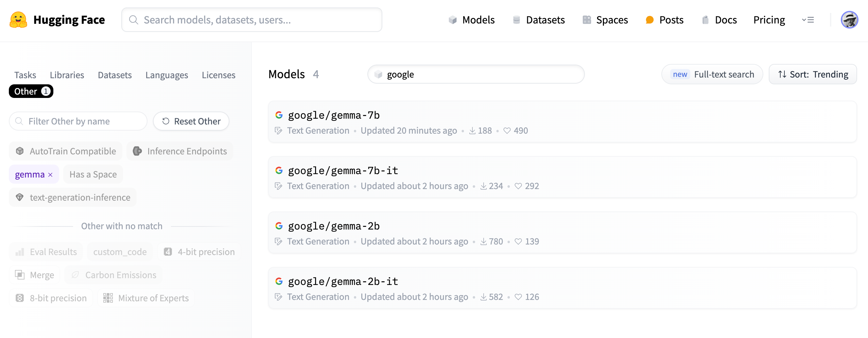
Task: Toggle the AutoTrain Compatible filter
Action: tap(66, 151)
